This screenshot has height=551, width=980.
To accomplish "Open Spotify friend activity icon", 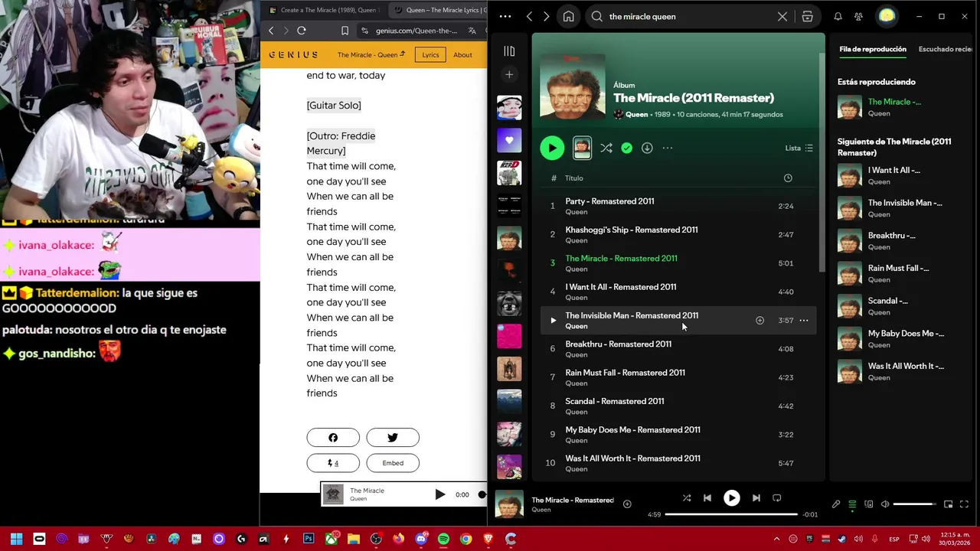I will click(858, 16).
